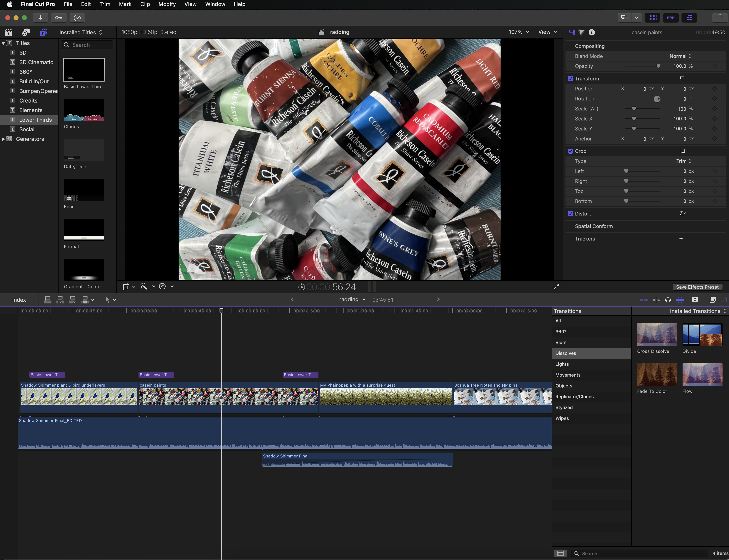Screen dimensions: 729x560
Task: Select the Blurs transitions category
Action: (x=561, y=342)
